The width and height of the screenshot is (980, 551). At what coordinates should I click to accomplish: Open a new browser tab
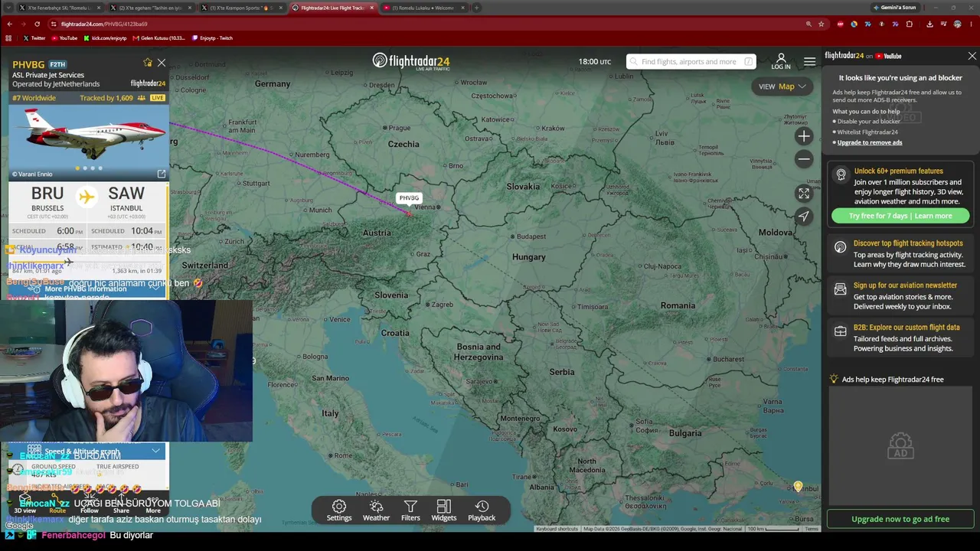pos(476,8)
